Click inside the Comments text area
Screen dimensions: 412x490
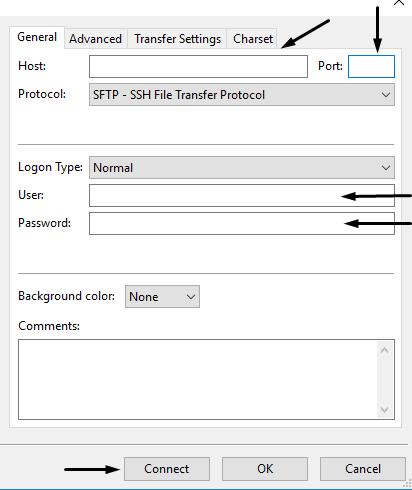click(198, 379)
